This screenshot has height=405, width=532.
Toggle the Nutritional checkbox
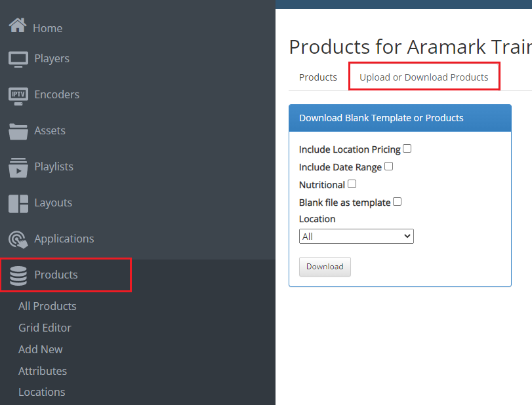[352, 184]
